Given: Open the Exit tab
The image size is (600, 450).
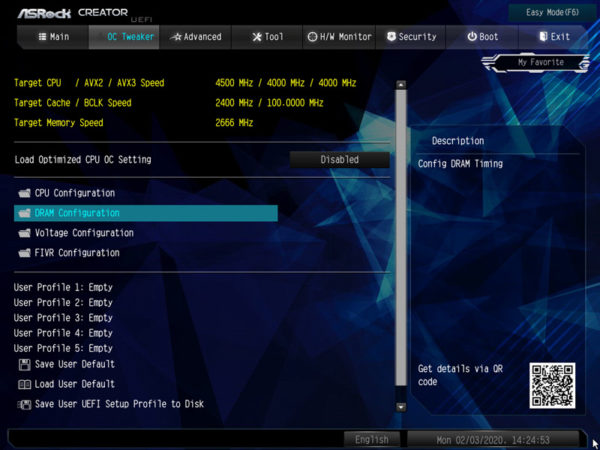Looking at the screenshot, I should pyautogui.click(x=554, y=37).
